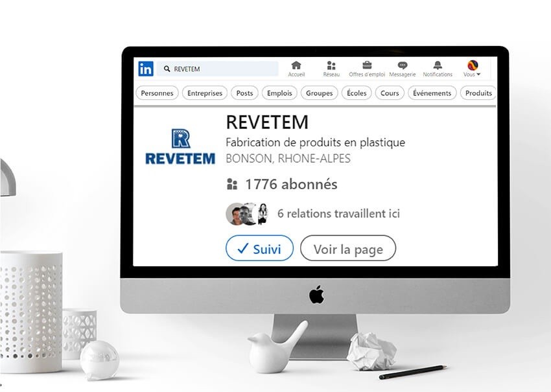
Task: Open Réseau network icon
Action: tap(331, 65)
